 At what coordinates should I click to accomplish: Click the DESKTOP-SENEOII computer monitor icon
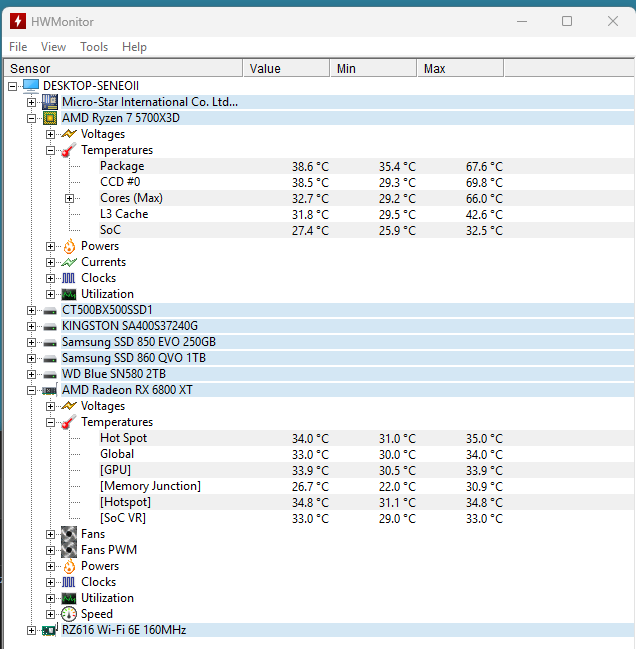(x=31, y=86)
